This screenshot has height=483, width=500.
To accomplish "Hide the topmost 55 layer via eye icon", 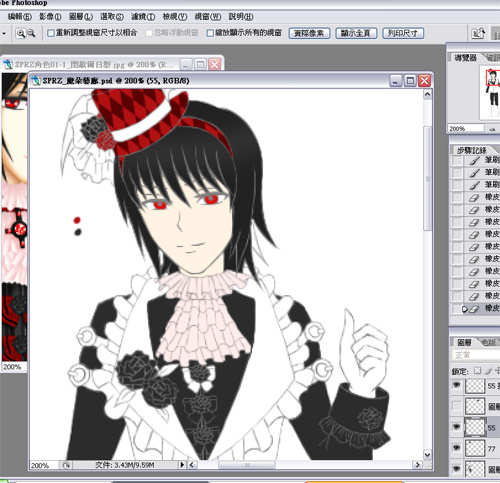I will click(456, 385).
